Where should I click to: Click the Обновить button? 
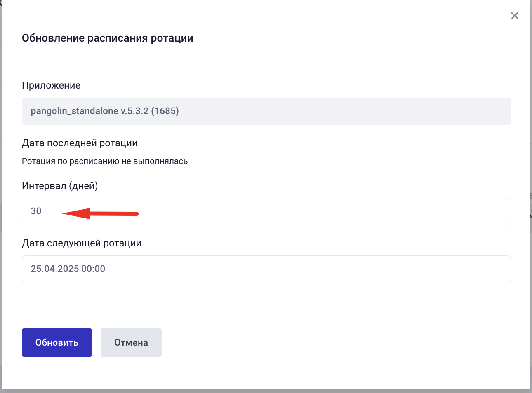[56, 342]
